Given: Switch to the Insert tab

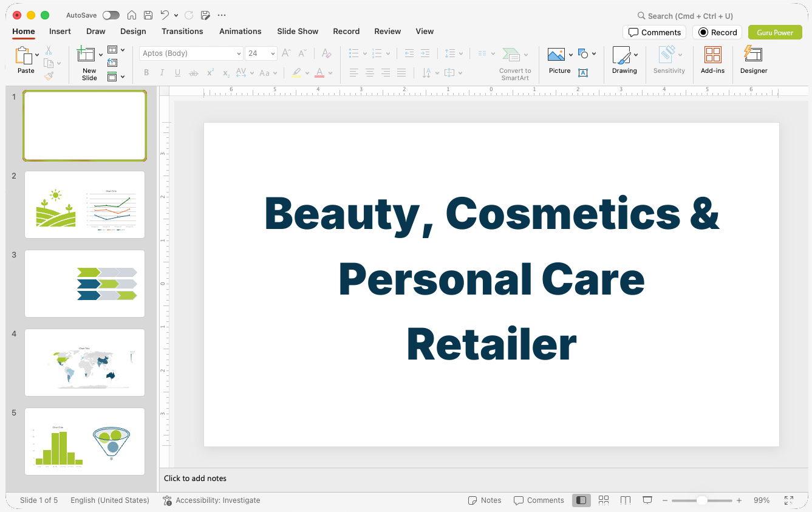Looking at the screenshot, I should (x=60, y=31).
